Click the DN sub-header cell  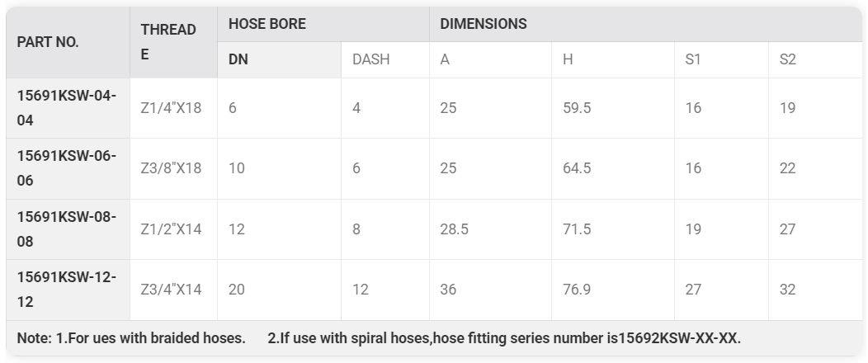click(238, 60)
